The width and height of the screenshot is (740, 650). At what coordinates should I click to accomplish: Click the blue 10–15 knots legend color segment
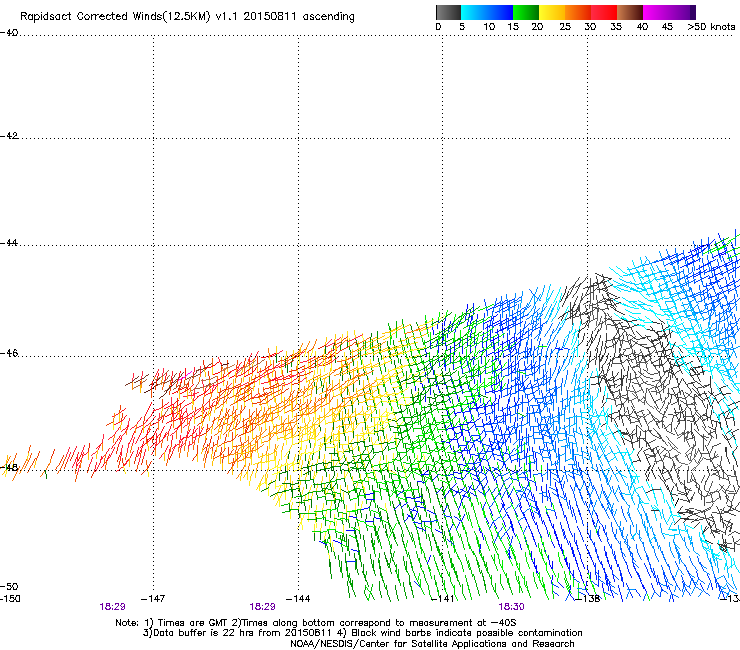(x=500, y=12)
